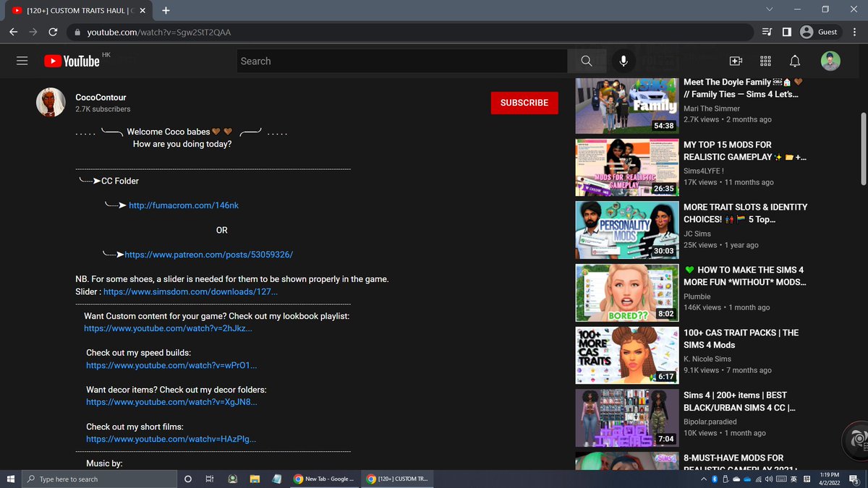Click the 英 input language indicator
Viewport: 868px width, 488px height.
click(794, 479)
